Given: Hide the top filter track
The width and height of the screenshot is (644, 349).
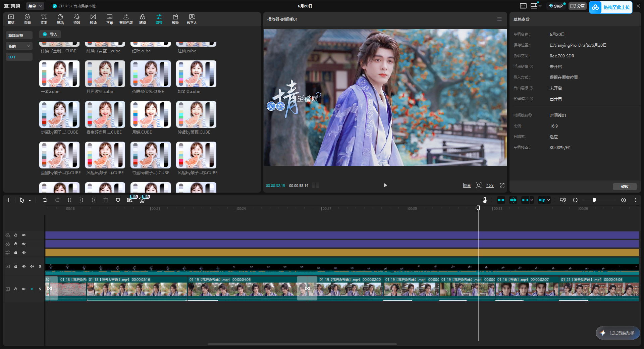Looking at the screenshot, I should click(x=24, y=235).
